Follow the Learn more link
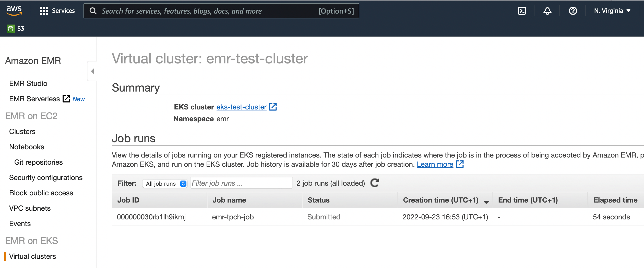Image resolution: width=644 pixels, height=268 pixels. [435, 164]
